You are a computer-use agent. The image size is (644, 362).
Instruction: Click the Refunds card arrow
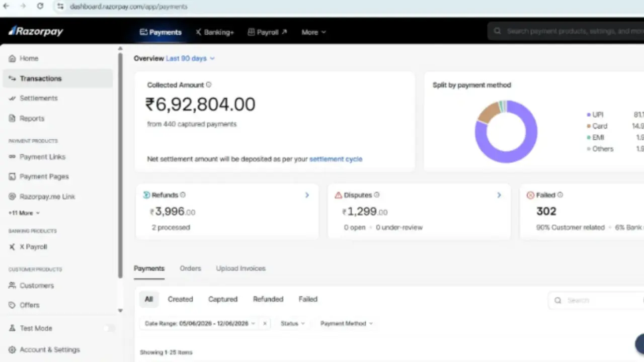click(x=307, y=195)
